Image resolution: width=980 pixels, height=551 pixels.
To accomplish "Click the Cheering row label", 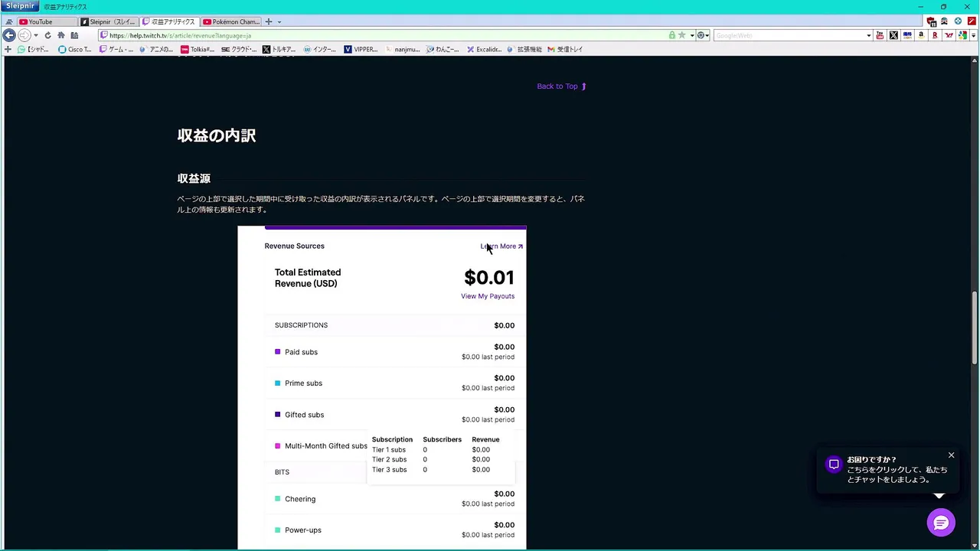I will point(300,499).
